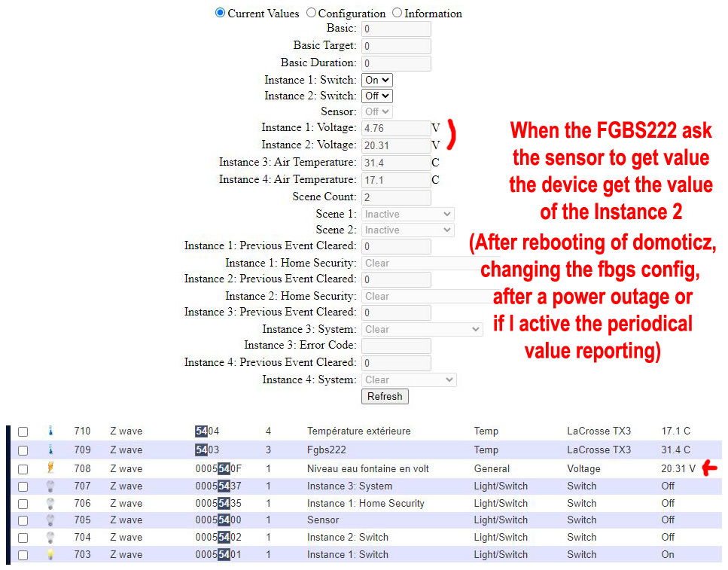Viewport: 728px width, 570px height.
Task: Click bulb icon of Sensor row 705
Action: [x=50, y=520]
